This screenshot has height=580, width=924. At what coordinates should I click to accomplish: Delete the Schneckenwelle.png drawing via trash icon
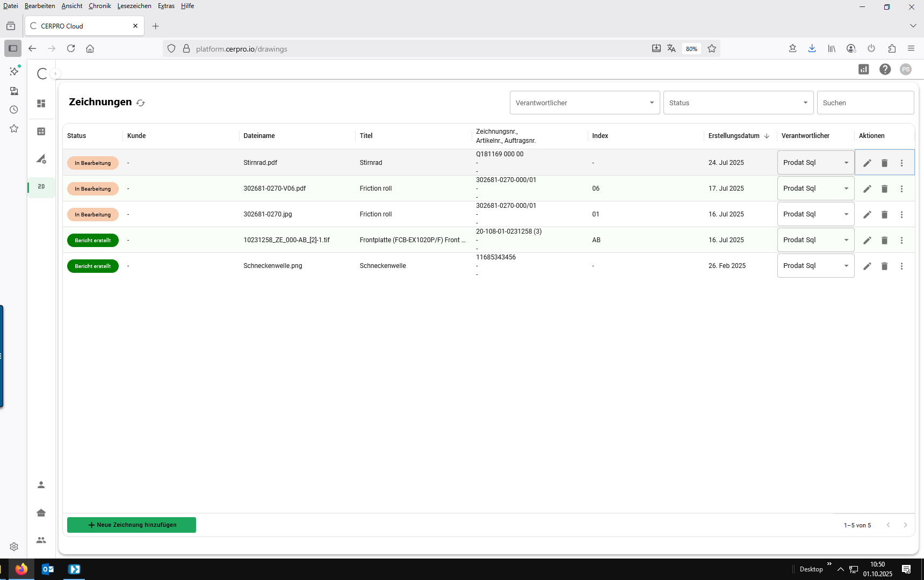point(884,266)
